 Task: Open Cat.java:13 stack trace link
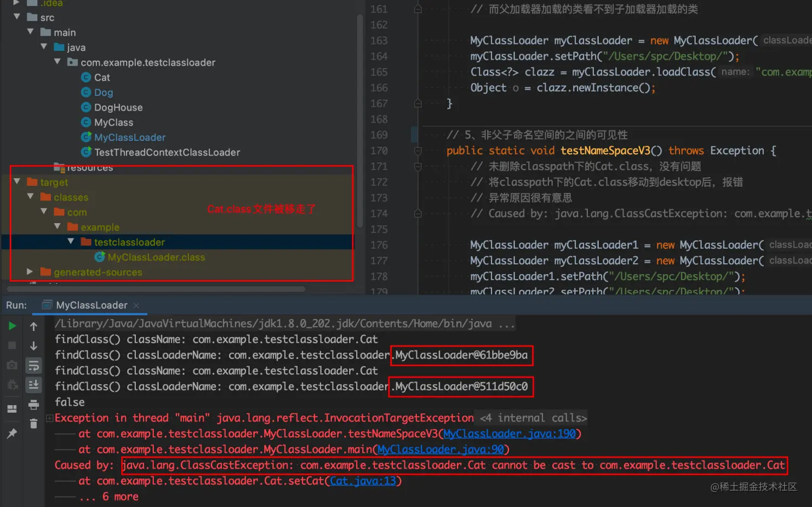(363, 481)
